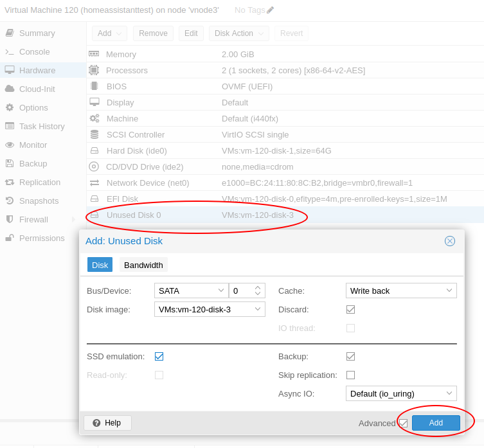
Task: Select the Disk tab
Action: 100,265
